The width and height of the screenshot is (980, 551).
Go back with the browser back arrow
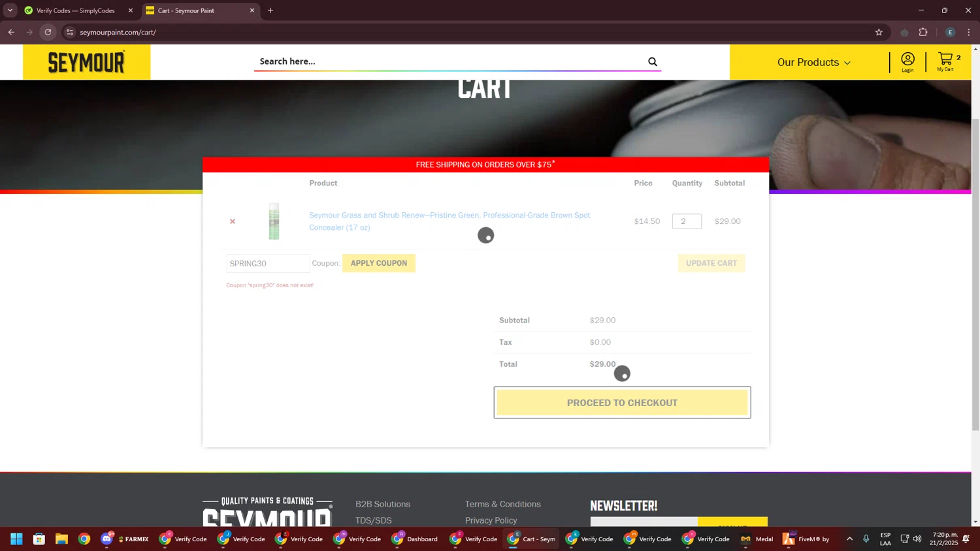11,32
